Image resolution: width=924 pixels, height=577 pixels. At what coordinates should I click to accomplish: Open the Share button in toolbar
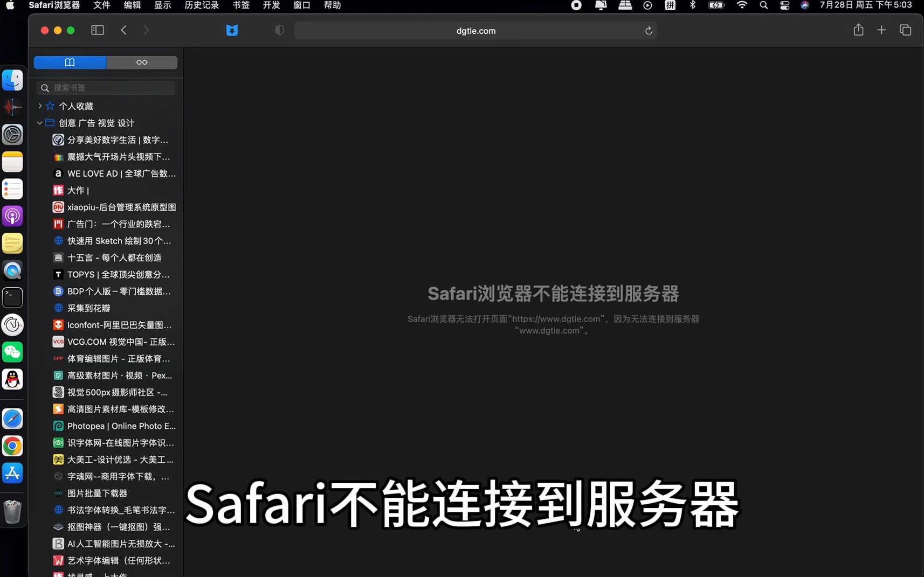(x=858, y=30)
